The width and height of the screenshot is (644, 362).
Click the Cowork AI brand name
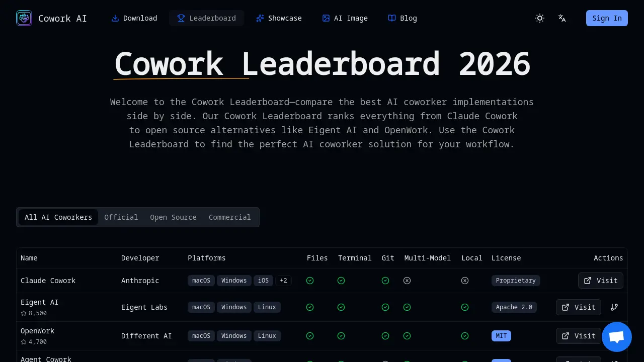pyautogui.click(x=62, y=18)
